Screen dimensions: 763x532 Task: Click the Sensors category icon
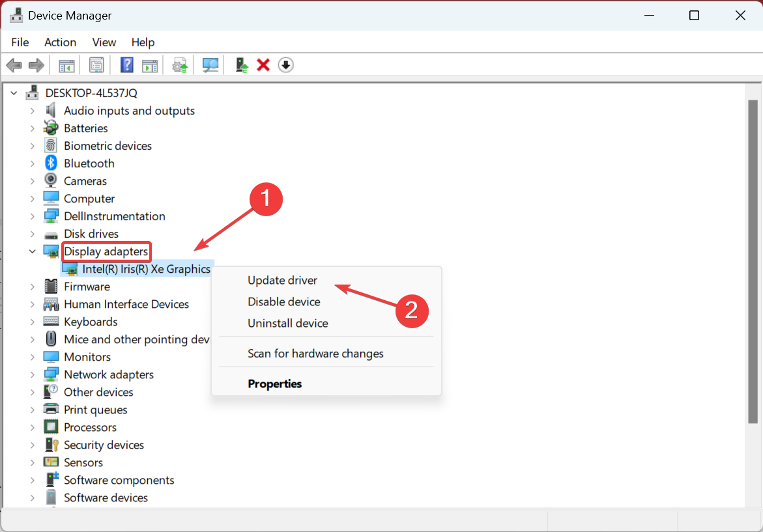click(51, 462)
